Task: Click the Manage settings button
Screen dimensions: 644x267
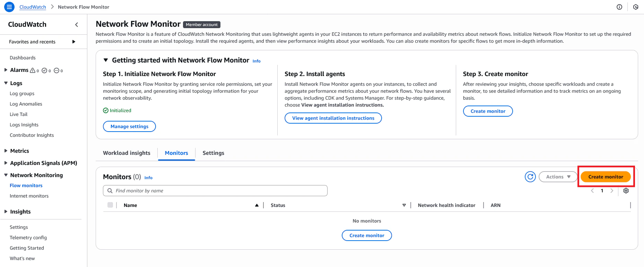Action: pyautogui.click(x=129, y=126)
